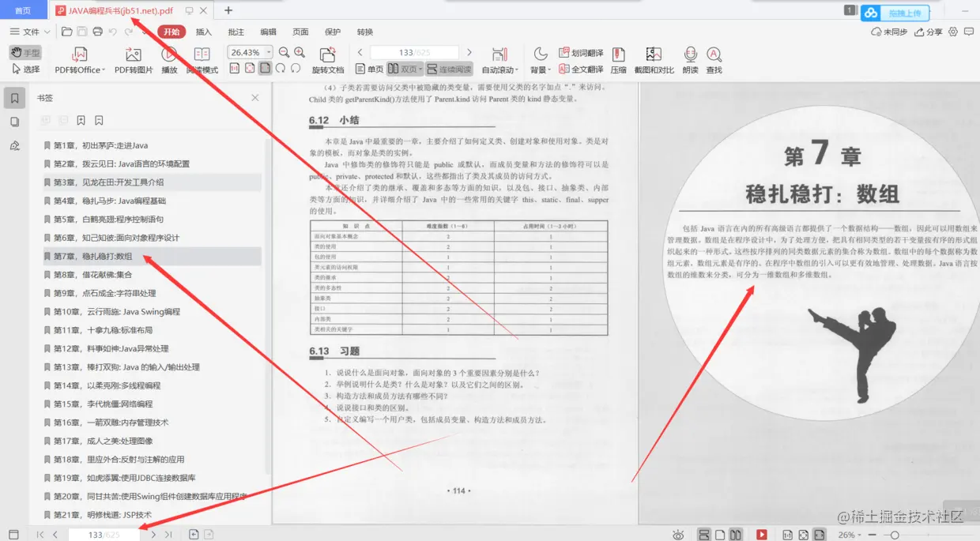Toggle 连续阅读 continuous reading
Viewport: 980px width, 541px height.
pos(449,70)
